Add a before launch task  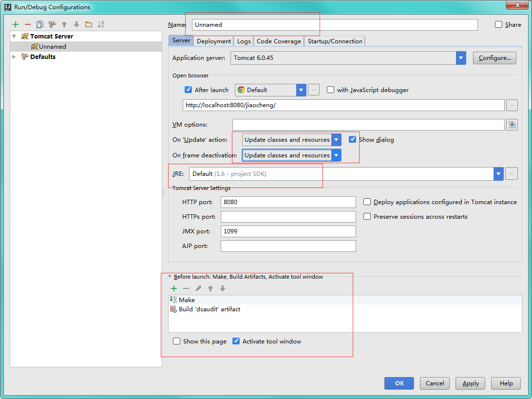click(x=174, y=288)
